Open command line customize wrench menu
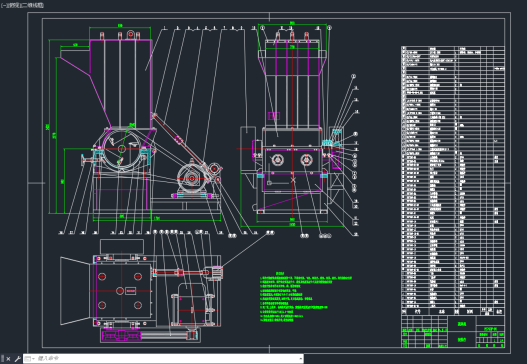Viewport: 527px width, 364px height. click(17, 359)
